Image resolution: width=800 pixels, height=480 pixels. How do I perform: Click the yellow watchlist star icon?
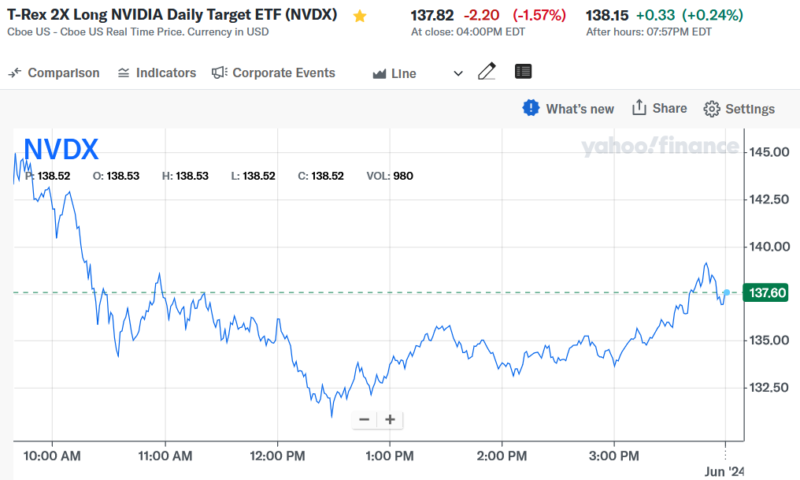point(360,16)
